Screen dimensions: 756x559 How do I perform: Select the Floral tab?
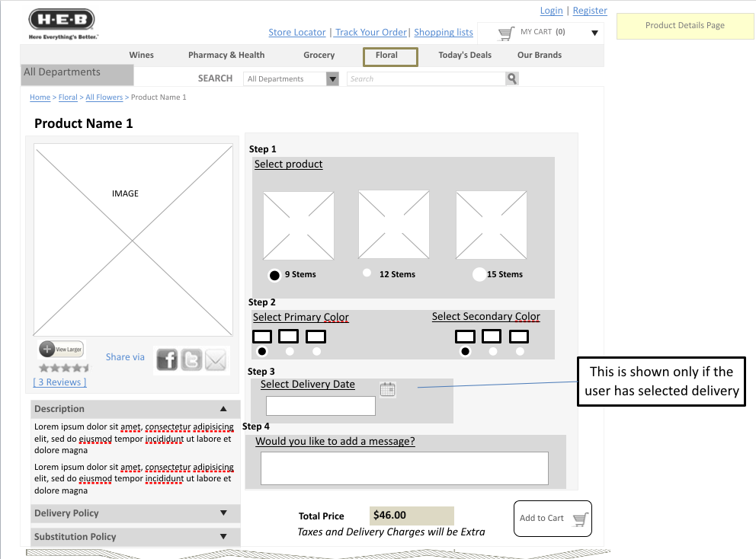coord(390,56)
